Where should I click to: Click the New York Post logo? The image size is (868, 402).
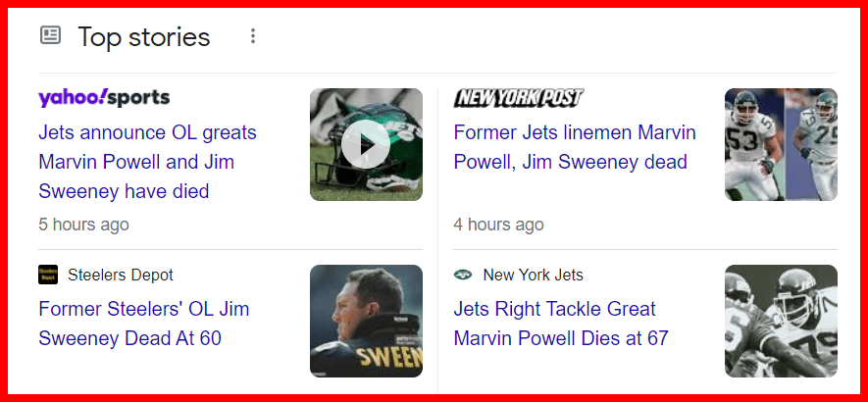[519, 98]
